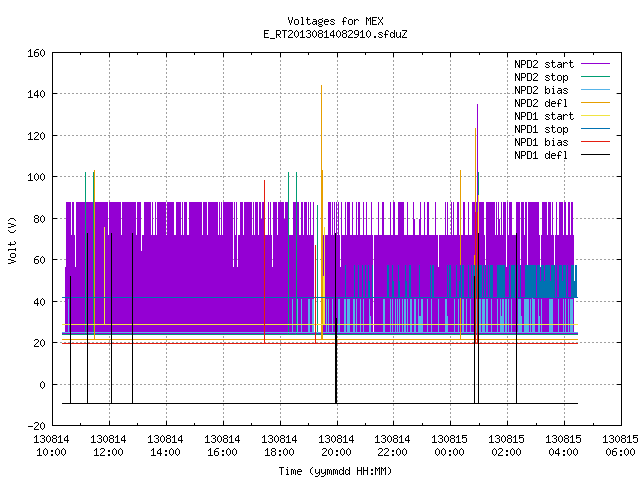Click the 20 y-axis tick value
This screenshot has width=640, height=480.
pyautogui.click(x=39, y=343)
